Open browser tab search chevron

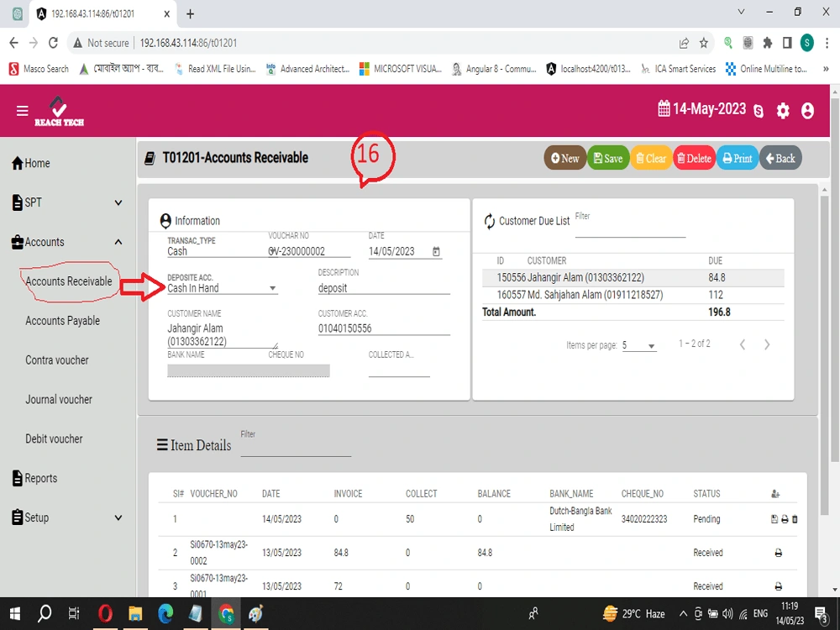[742, 12]
